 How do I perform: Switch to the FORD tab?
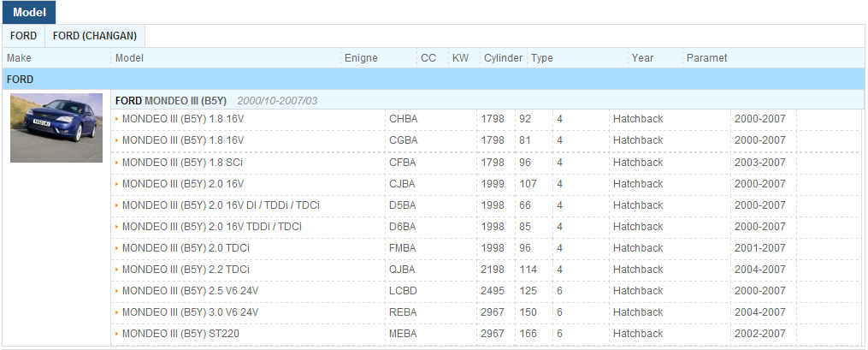pyautogui.click(x=23, y=36)
